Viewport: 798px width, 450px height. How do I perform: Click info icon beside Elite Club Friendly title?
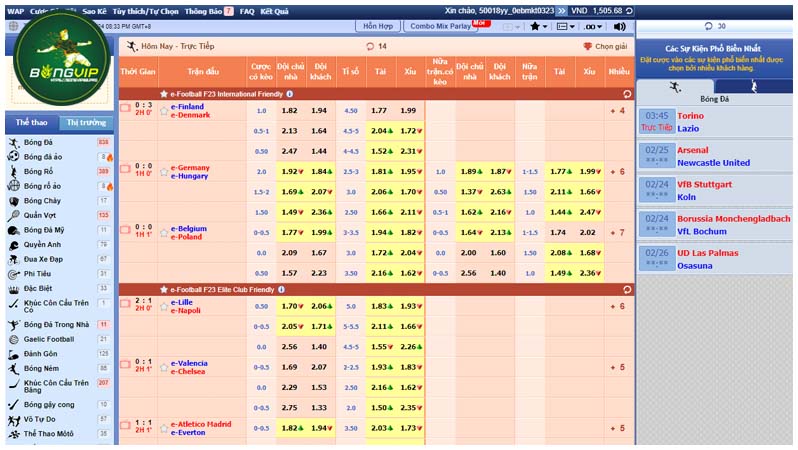coord(281,290)
